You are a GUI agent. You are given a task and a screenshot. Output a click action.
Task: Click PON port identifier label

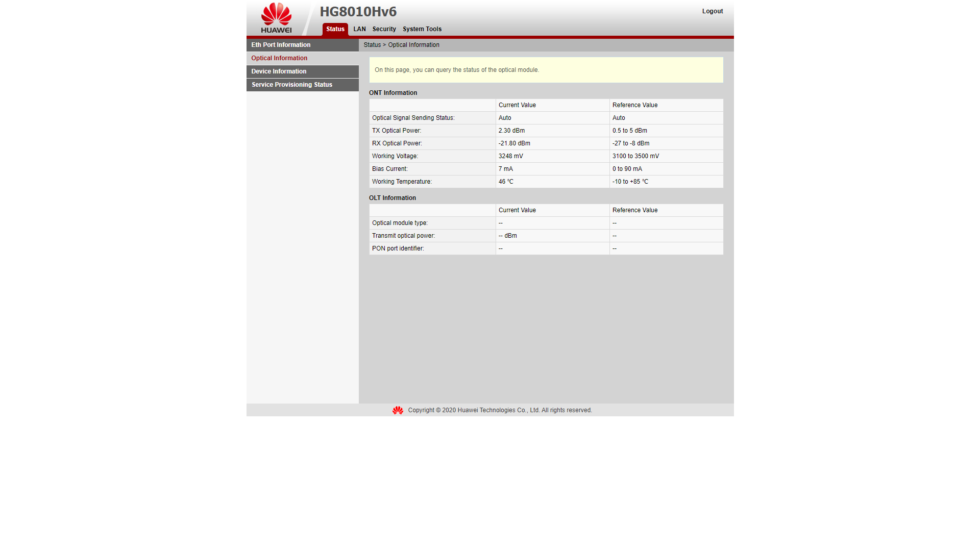click(x=398, y=248)
